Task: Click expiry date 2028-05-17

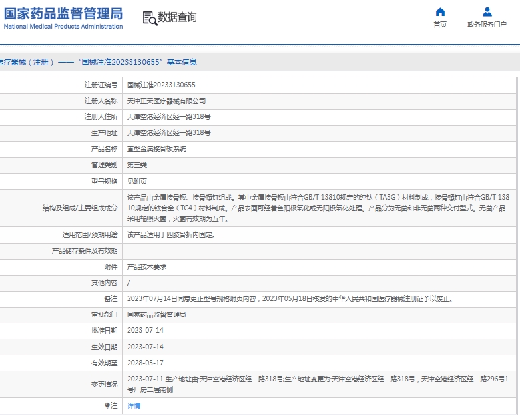Action: (x=145, y=363)
